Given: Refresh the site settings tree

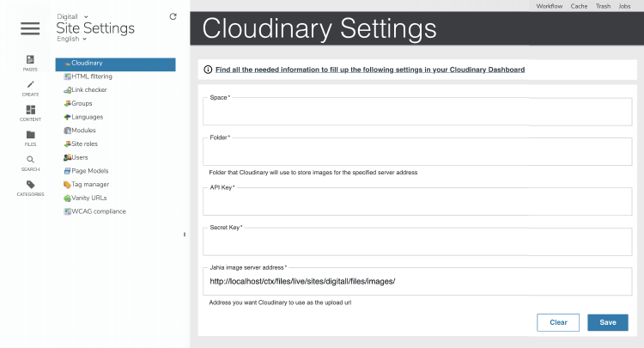Looking at the screenshot, I should pyautogui.click(x=173, y=16).
